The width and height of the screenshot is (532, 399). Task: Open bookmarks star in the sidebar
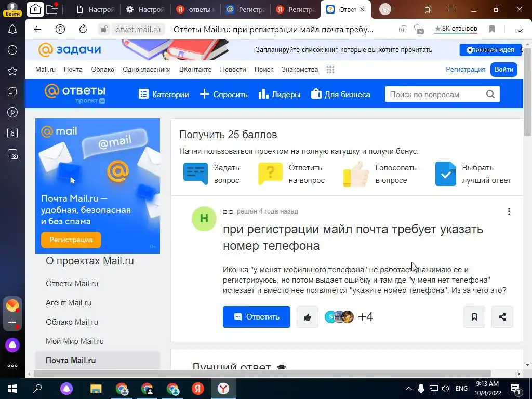pyautogui.click(x=12, y=71)
